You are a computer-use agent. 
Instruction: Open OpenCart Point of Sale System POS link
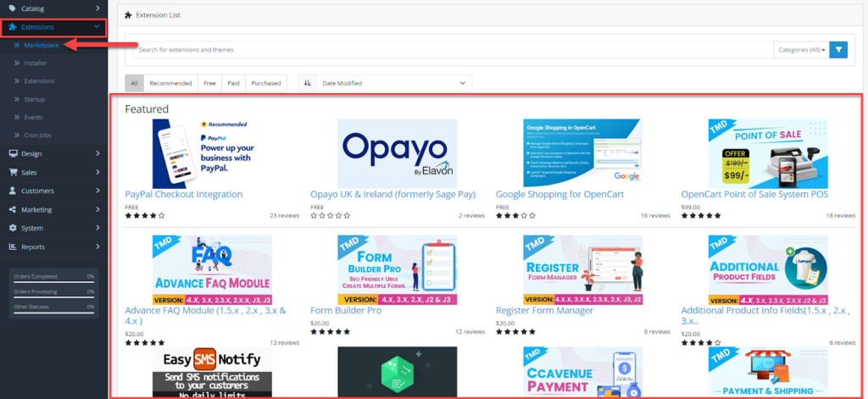coord(754,194)
